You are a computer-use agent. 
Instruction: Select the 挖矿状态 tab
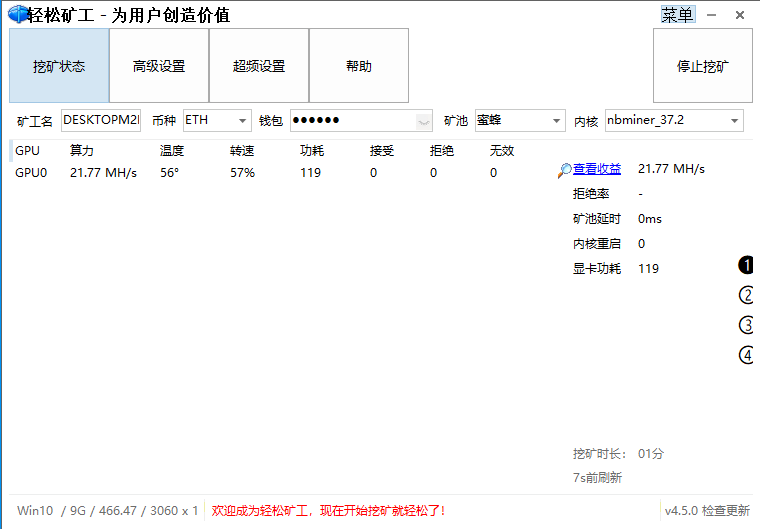point(59,65)
